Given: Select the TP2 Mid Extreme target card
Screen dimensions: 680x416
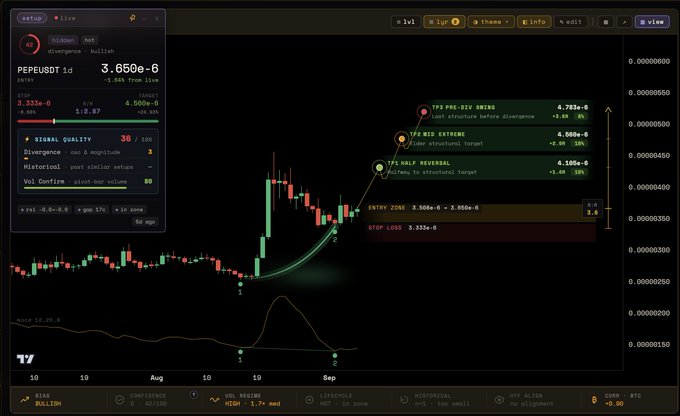Looking at the screenshot, I should (499, 139).
